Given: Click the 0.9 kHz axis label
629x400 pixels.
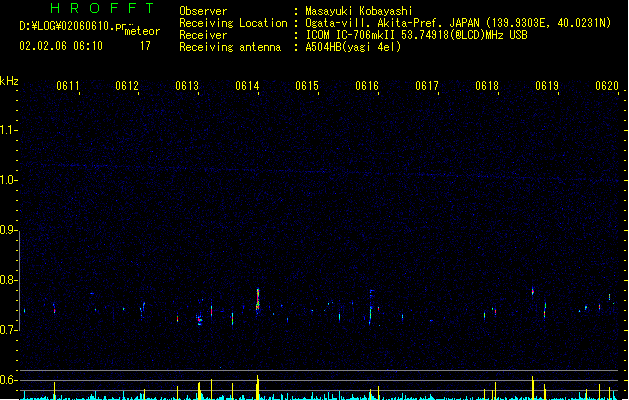Looking at the screenshot, I should 8,230.
